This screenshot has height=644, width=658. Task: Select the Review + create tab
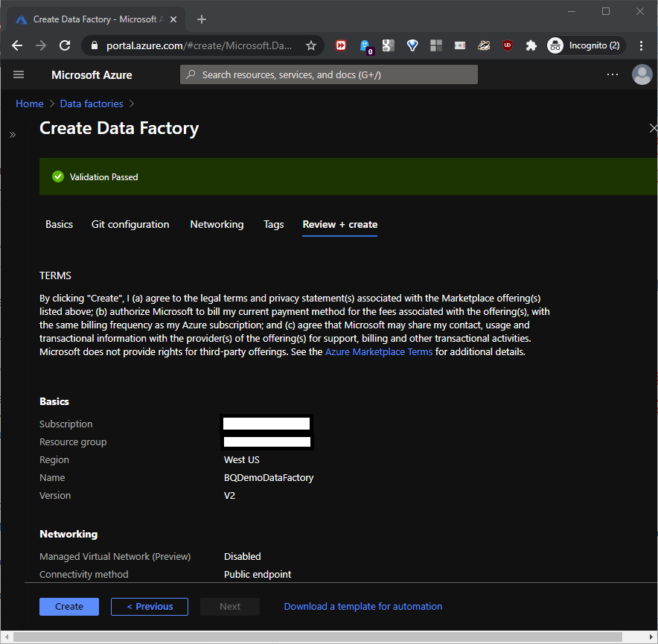[x=340, y=224]
